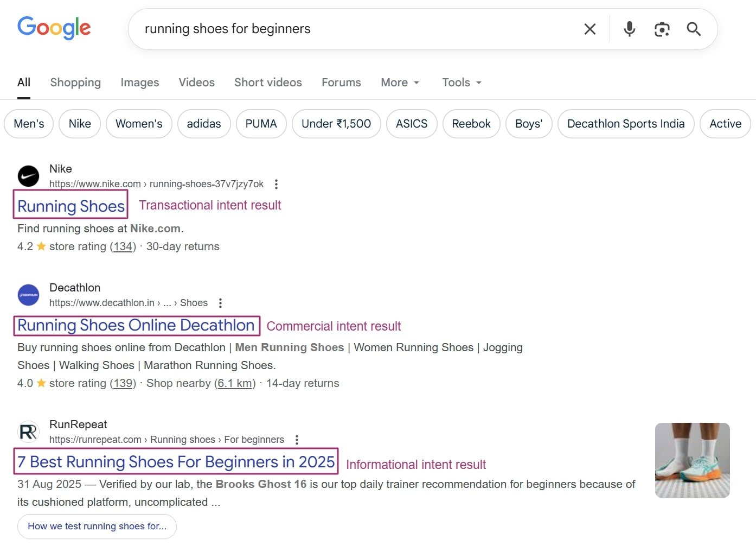Open the Forums tab

pyautogui.click(x=341, y=83)
